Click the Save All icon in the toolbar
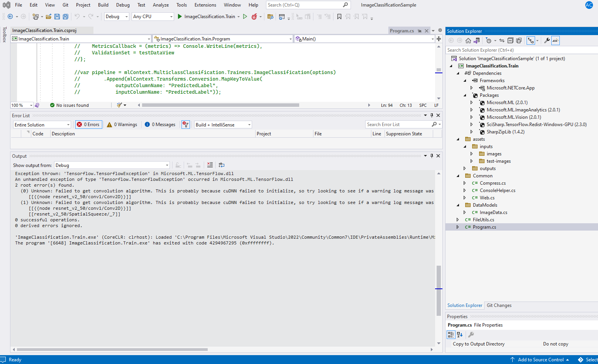This screenshot has height=364, width=598. coord(65,17)
